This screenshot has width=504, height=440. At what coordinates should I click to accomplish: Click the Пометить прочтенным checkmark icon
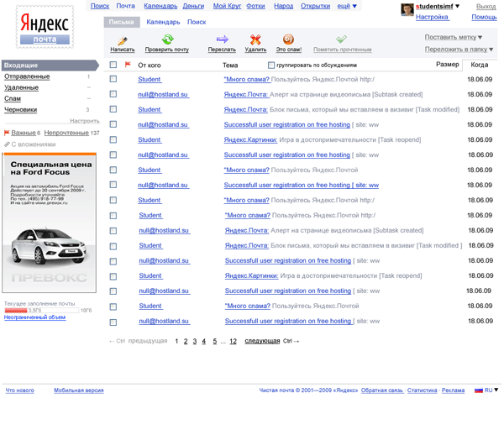tap(341, 39)
